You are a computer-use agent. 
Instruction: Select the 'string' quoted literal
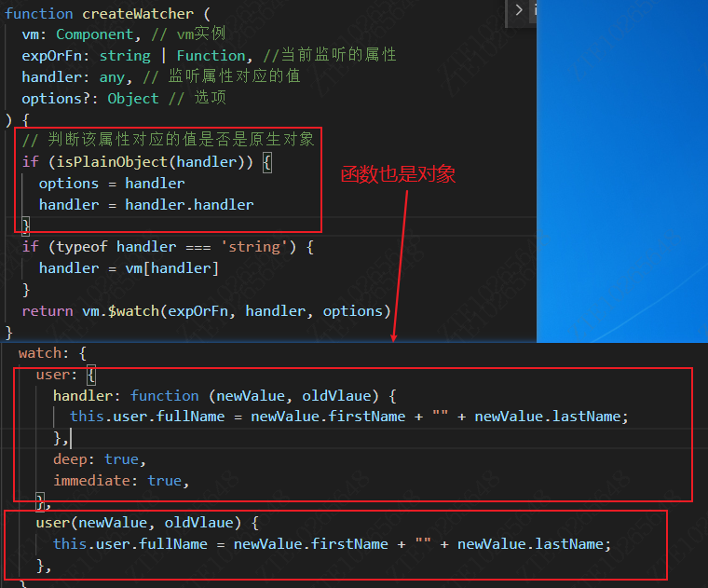tap(254, 247)
